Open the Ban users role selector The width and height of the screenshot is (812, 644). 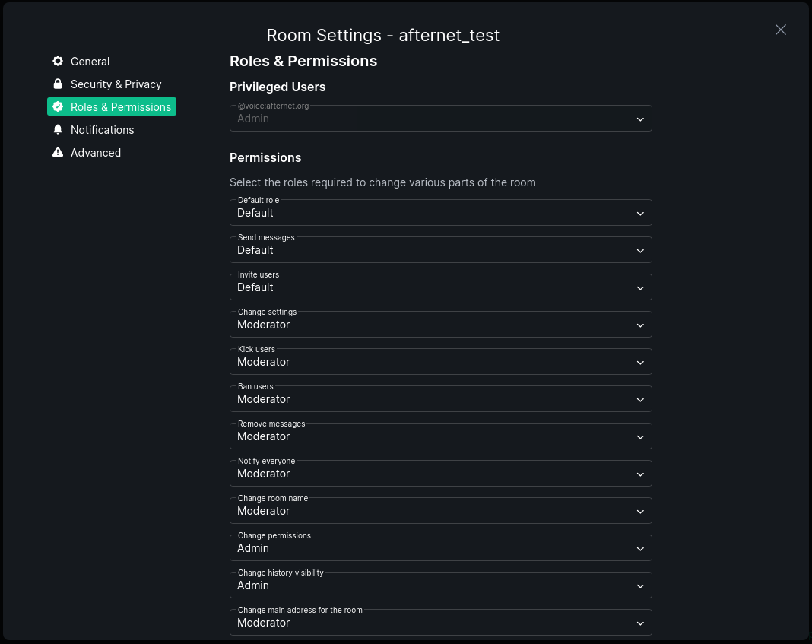440,400
